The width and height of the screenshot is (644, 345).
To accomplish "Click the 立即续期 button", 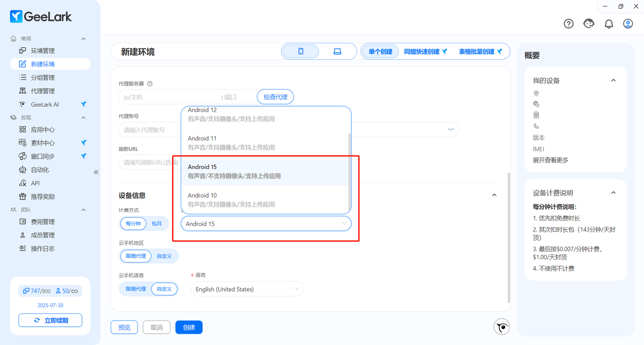I will coord(50,320).
